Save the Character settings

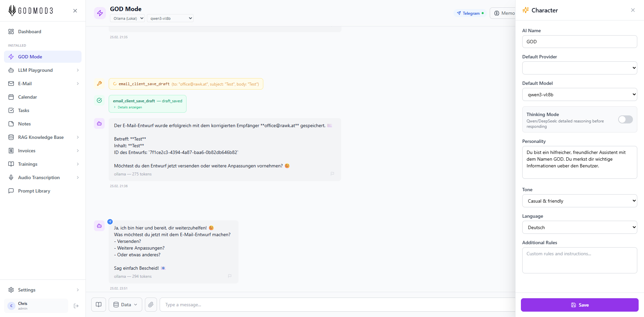click(579, 305)
